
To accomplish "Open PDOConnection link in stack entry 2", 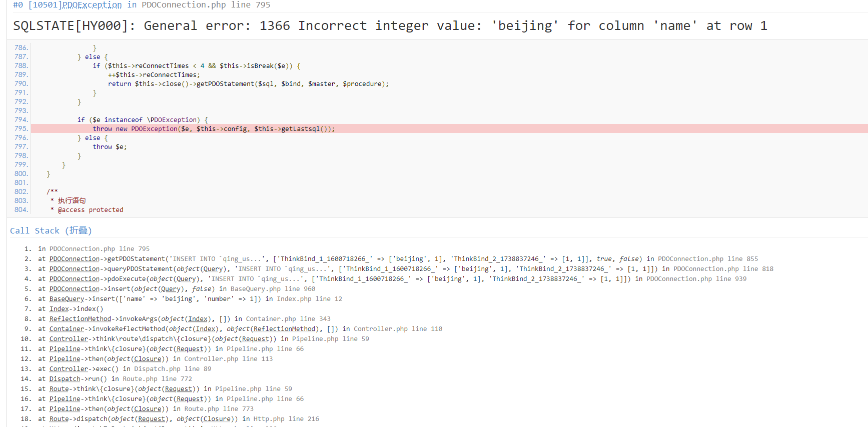I will pos(75,259).
